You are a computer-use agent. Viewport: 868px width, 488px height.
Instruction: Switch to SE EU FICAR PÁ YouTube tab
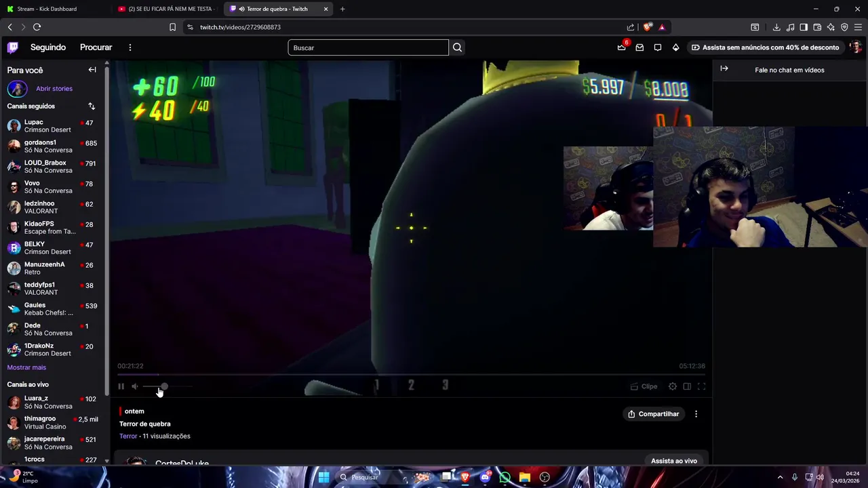point(166,9)
